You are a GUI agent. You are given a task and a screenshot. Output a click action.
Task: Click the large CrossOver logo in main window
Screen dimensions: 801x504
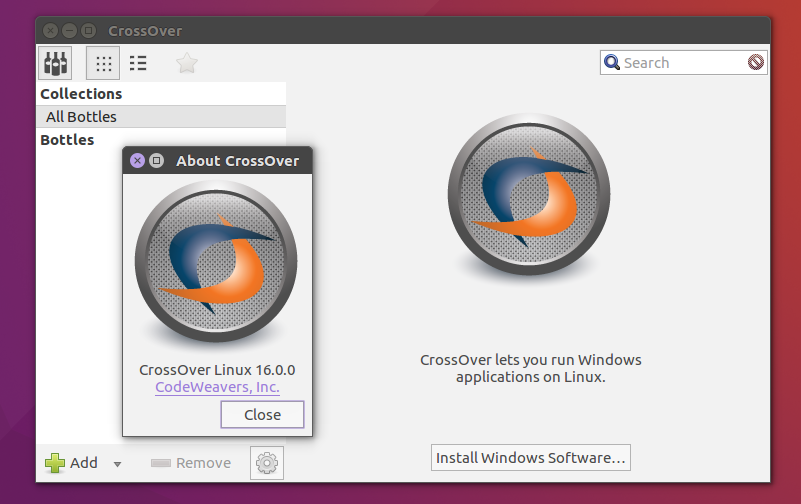tap(529, 195)
